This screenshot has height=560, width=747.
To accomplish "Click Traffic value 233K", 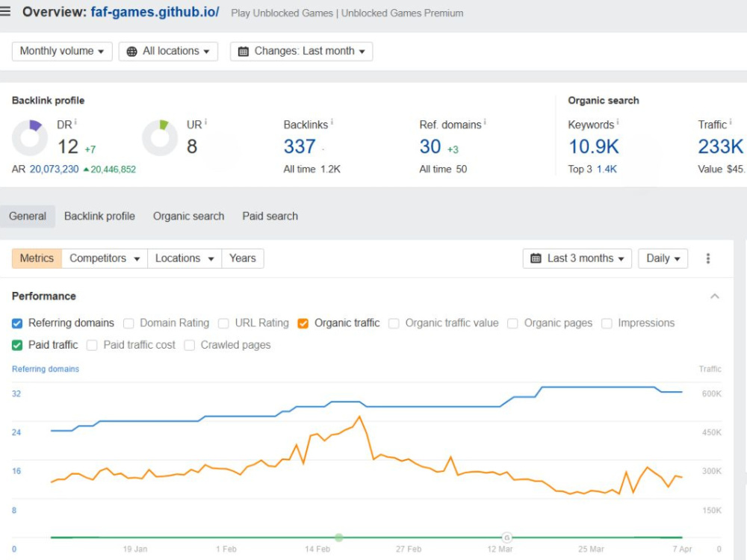I will pos(720,146).
